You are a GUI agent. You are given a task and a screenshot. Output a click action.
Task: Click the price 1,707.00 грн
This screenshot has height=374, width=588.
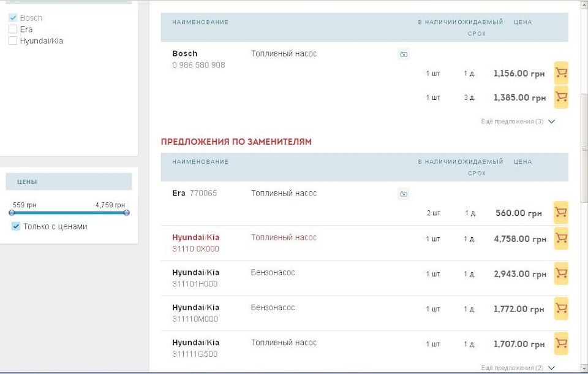(519, 344)
